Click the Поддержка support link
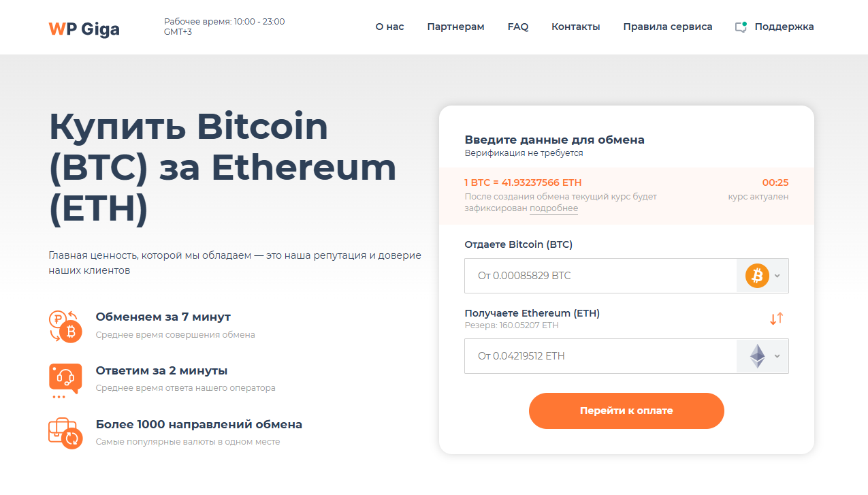868x495 pixels. click(784, 27)
